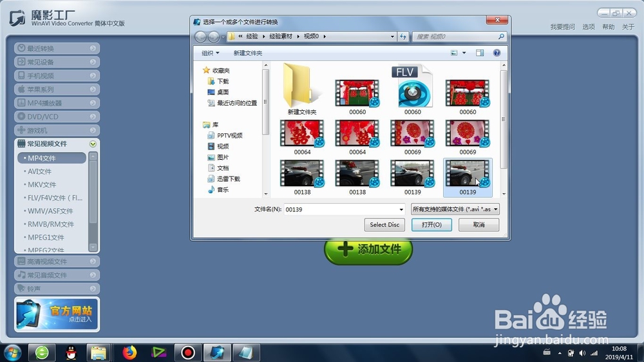Expand the 常见设备 category
The image size is (644, 362).
coord(57,62)
